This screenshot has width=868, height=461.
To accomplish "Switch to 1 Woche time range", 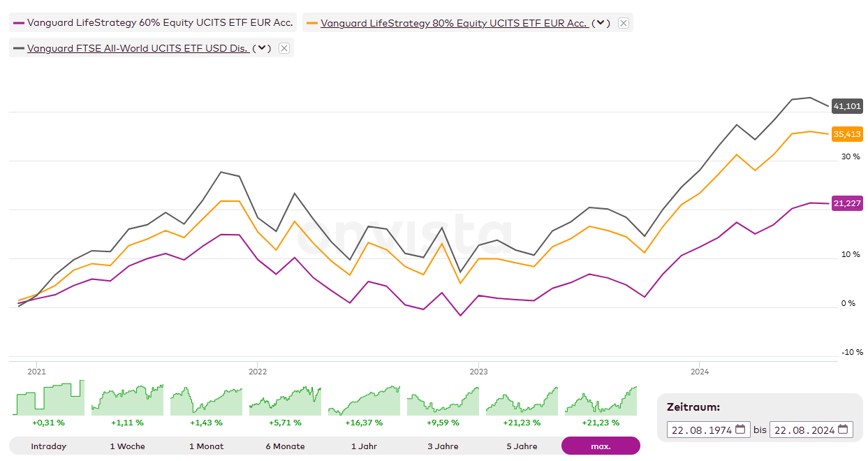I will (127, 446).
